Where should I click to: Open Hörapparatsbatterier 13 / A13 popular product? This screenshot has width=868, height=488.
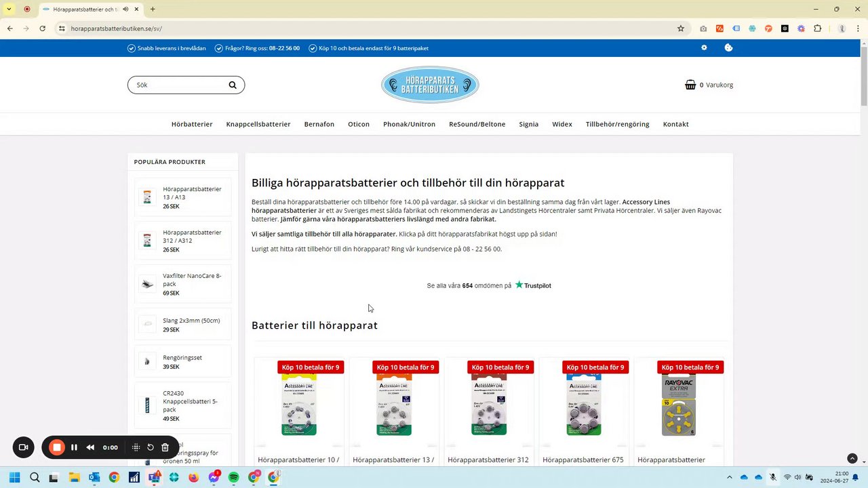point(183,197)
